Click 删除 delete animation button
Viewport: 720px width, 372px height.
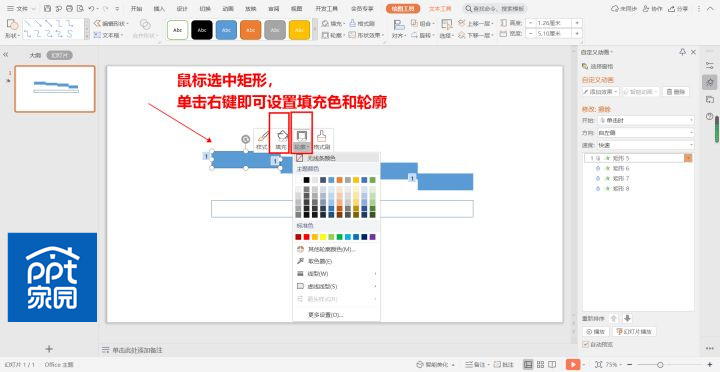[676, 91]
